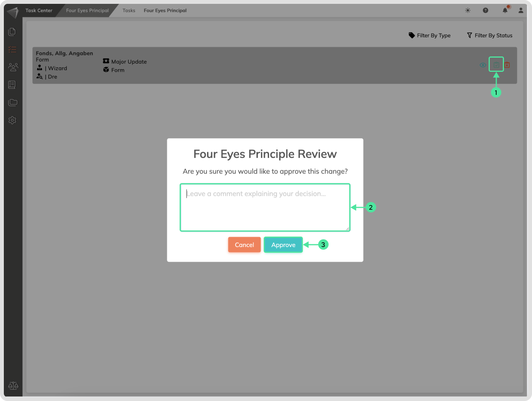Image resolution: width=532 pixels, height=401 pixels.
Task: Open the book icon in sidebar
Action: coord(12,85)
